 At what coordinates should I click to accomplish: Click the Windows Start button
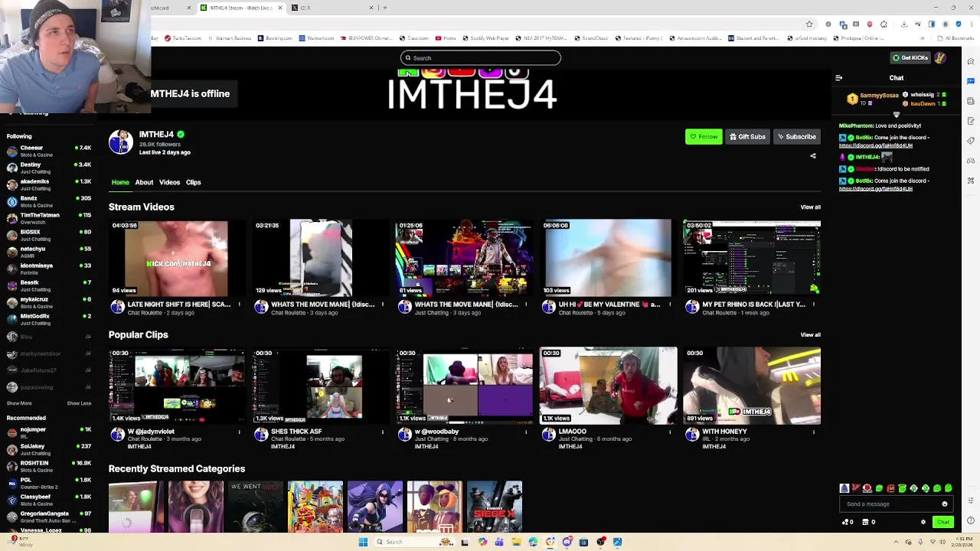click(x=363, y=542)
